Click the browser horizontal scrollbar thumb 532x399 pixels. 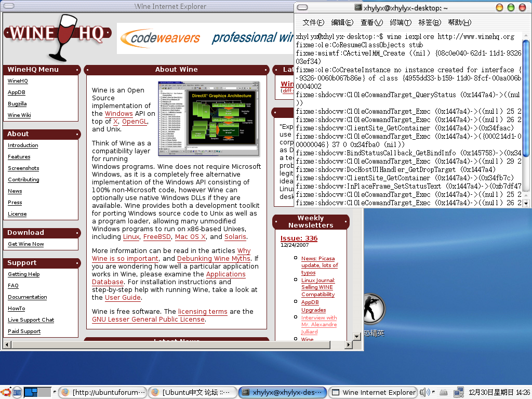(x=170, y=345)
